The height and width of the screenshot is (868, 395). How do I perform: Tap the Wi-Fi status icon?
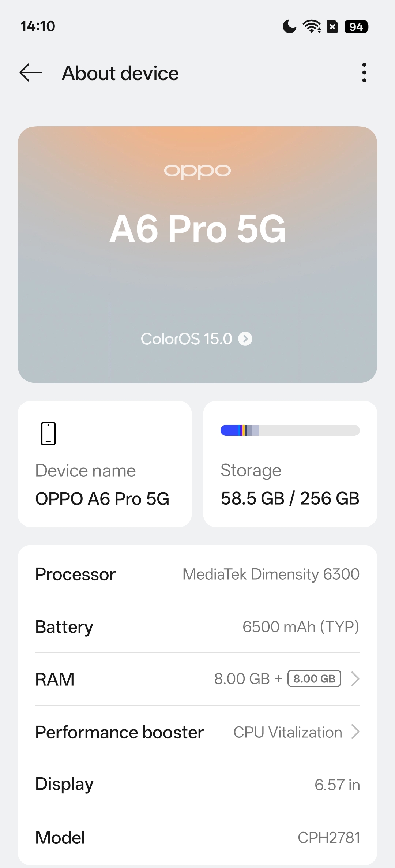312,26
